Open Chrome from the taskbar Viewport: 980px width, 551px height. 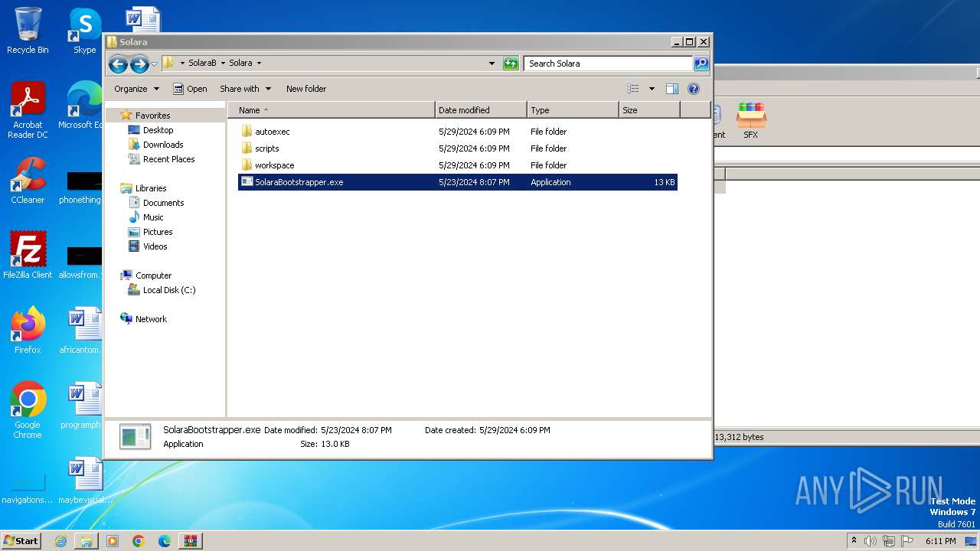click(139, 541)
